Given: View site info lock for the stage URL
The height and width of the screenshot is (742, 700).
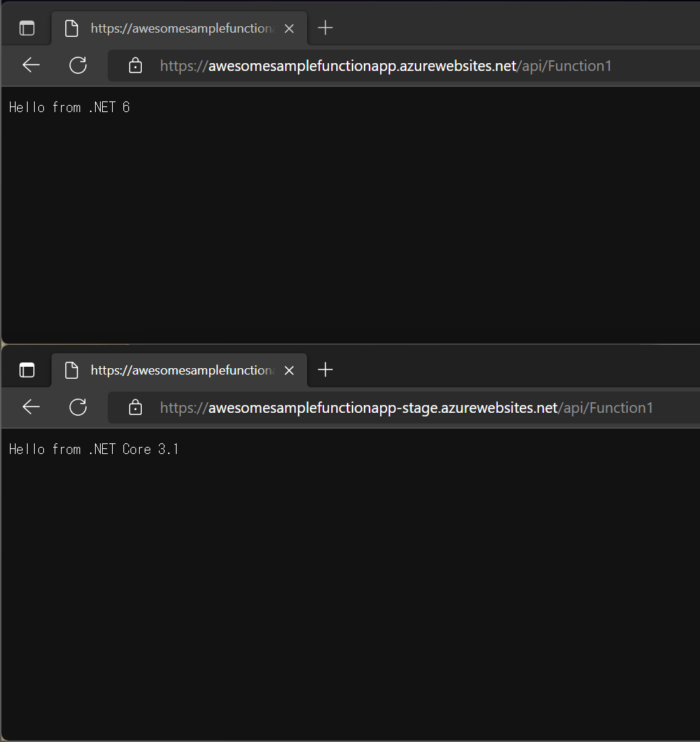Looking at the screenshot, I should (x=135, y=407).
